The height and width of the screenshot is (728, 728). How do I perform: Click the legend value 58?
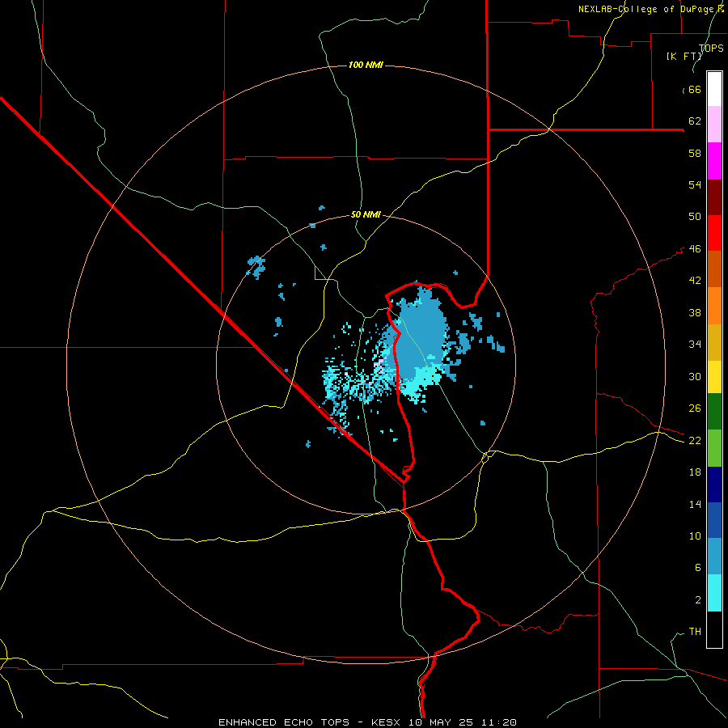pyautogui.click(x=695, y=153)
